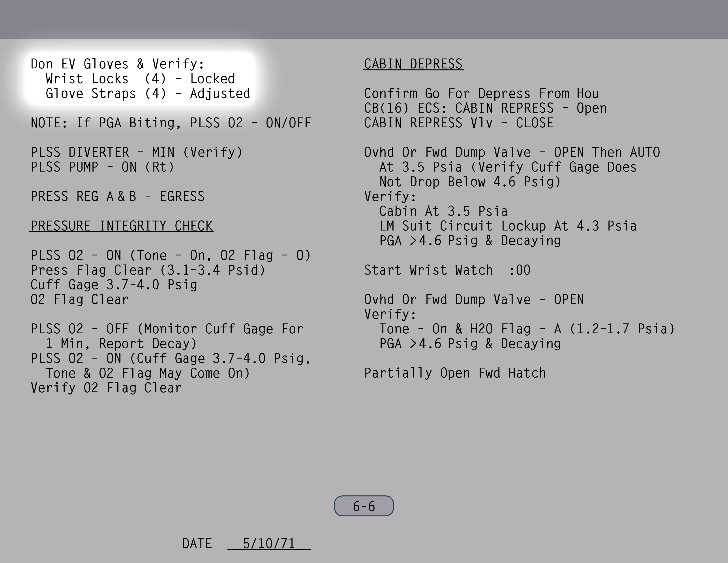Click Partially Open Fwd Hatch step
The image size is (728, 563).
(455, 373)
